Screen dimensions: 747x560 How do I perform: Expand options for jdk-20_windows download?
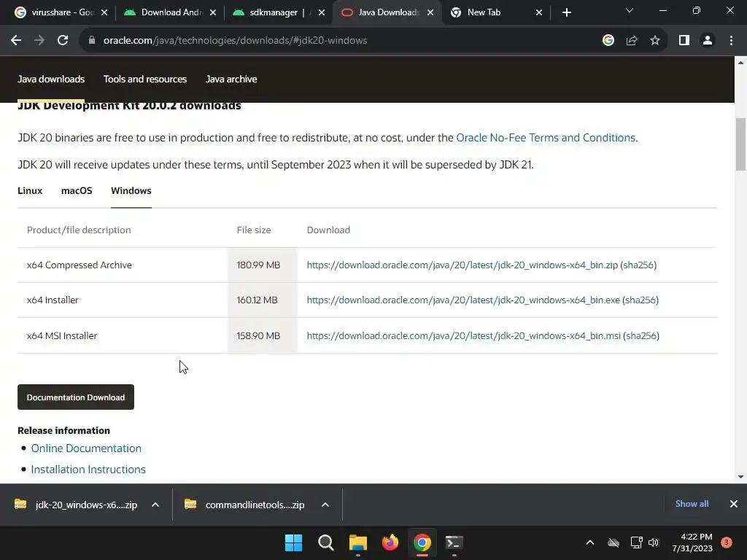coord(155,505)
